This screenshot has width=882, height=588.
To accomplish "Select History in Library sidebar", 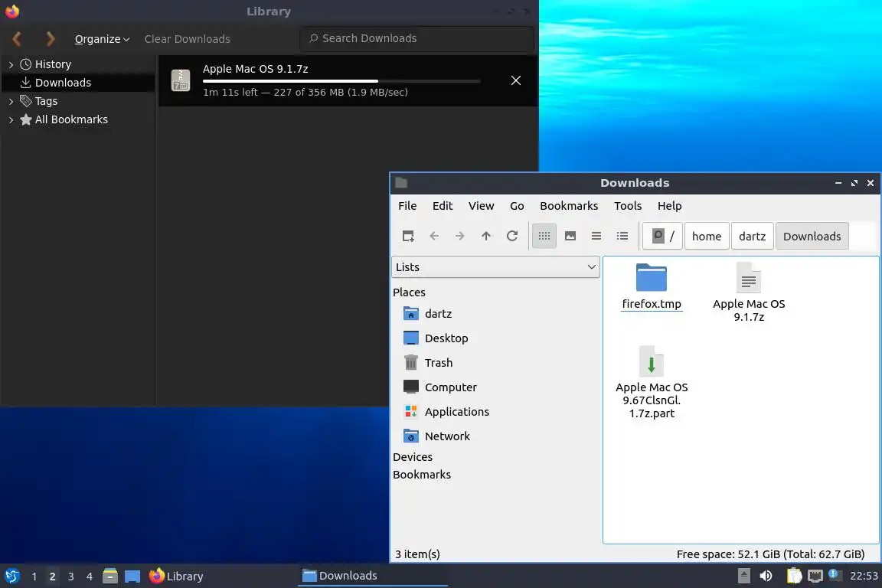I will point(53,64).
